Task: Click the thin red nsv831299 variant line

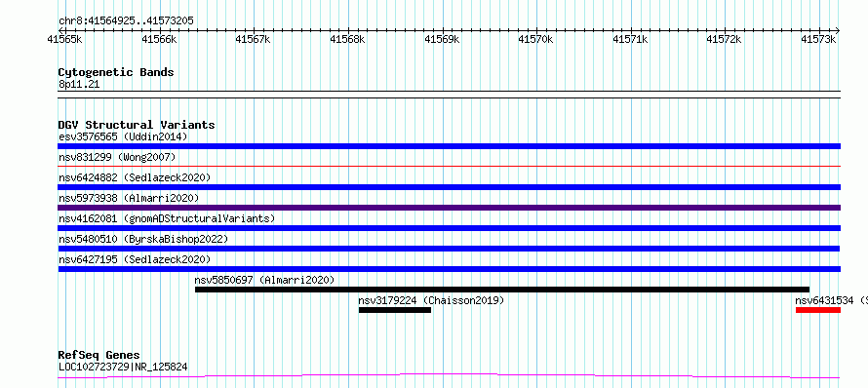Action: [449, 166]
